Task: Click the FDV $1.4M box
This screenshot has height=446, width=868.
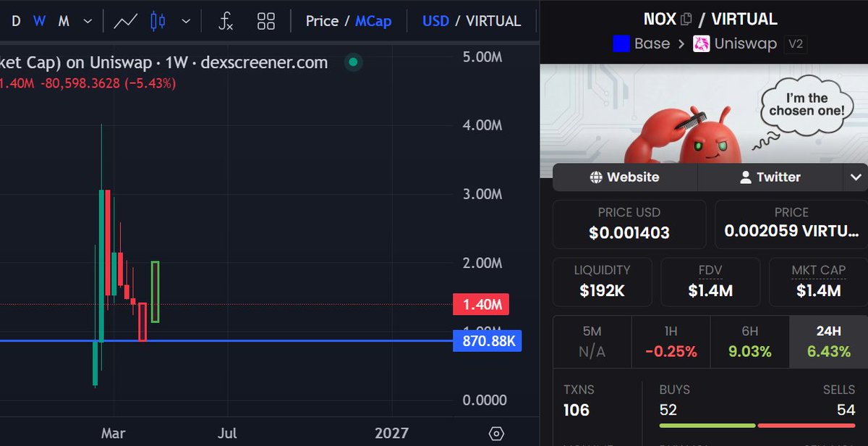Action: (710, 282)
